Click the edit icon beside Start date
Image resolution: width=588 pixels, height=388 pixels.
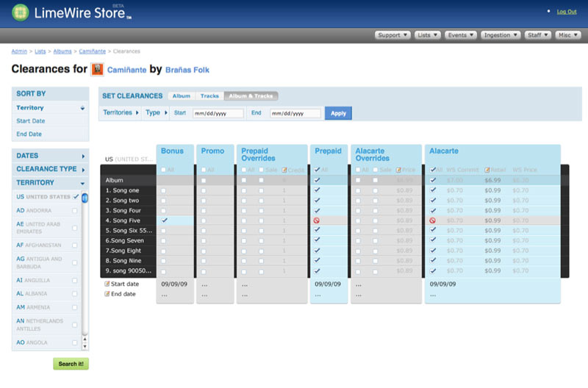pyautogui.click(x=108, y=284)
